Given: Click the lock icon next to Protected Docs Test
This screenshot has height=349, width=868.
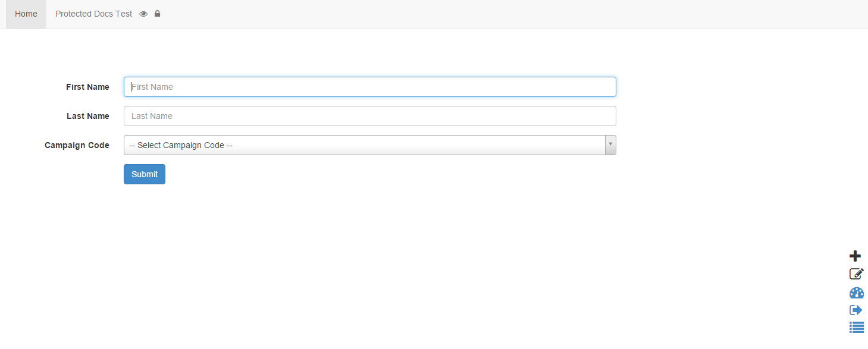Looking at the screenshot, I should point(157,13).
